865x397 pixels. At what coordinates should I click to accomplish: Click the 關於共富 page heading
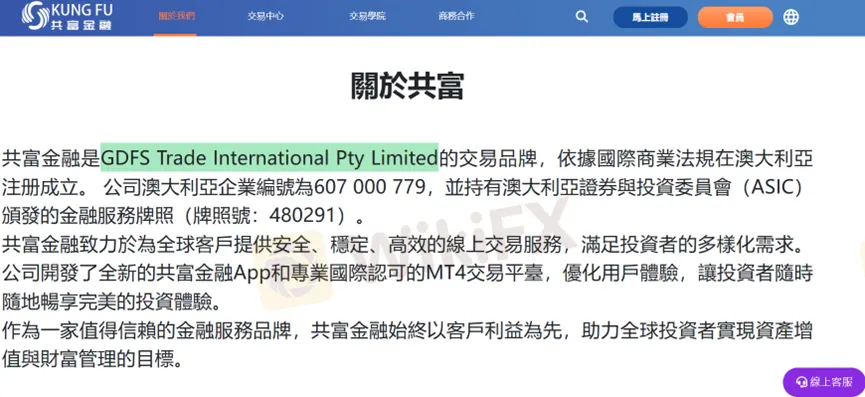coord(407,86)
